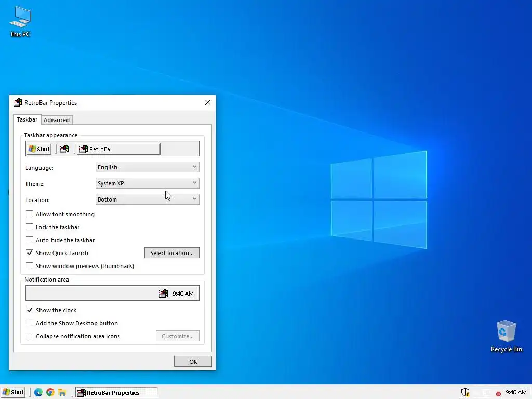Click the red error tray icon
Viewport: 532px width, 399px height.
pyautogui.click(x=498, y=394)
